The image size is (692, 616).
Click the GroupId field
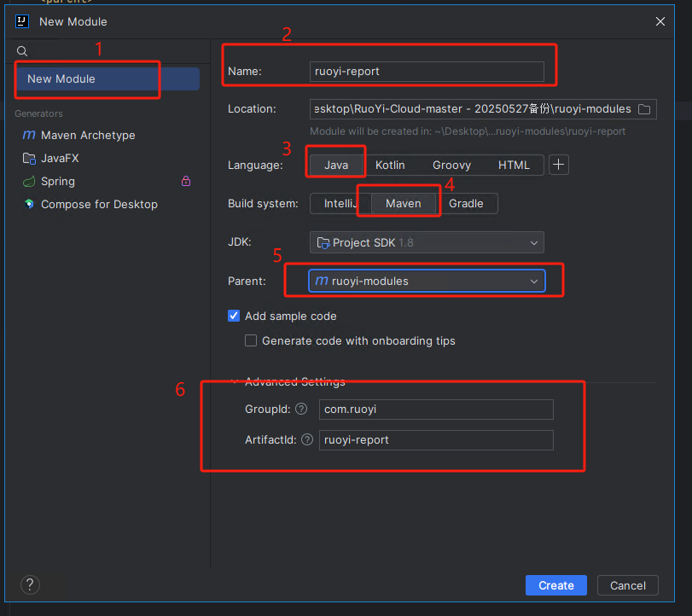click(x=436, y=410)
